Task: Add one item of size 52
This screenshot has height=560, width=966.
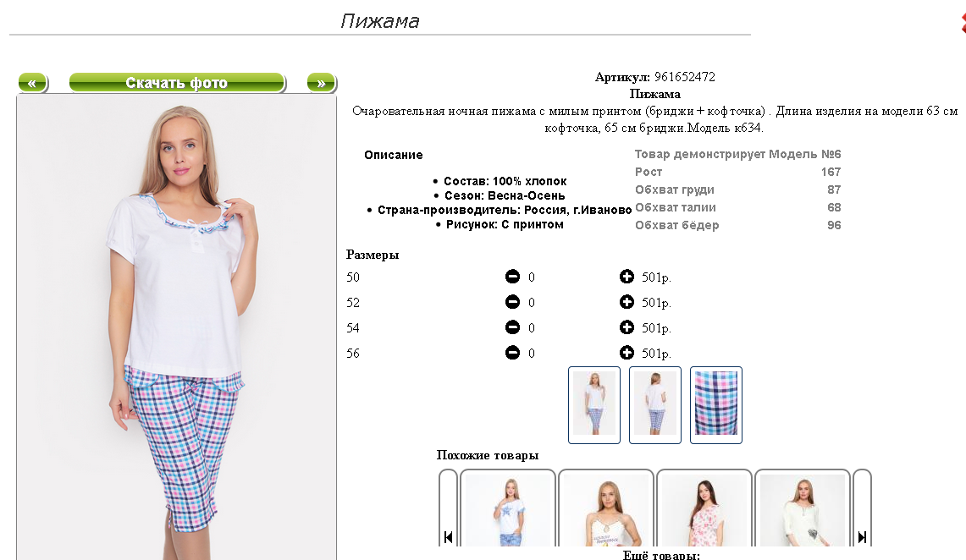Action: pyautogui.click(x=627, y=301)
